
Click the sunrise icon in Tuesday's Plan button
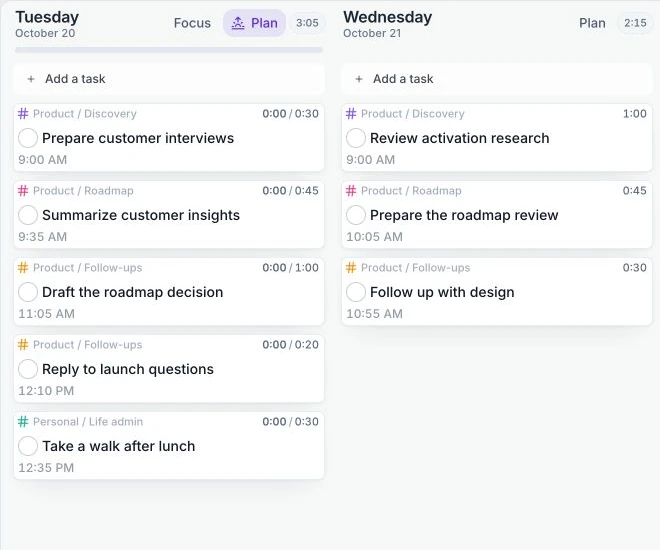point(238,23)
